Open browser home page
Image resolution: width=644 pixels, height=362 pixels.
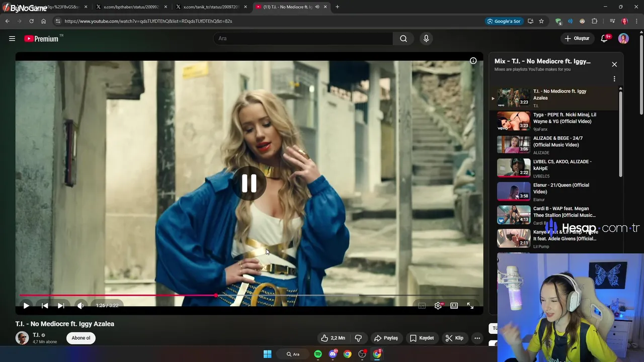43,21
